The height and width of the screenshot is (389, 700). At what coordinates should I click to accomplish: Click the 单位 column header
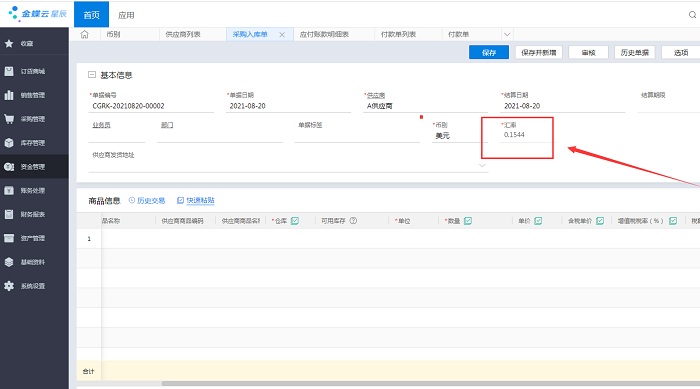[404, 221]
